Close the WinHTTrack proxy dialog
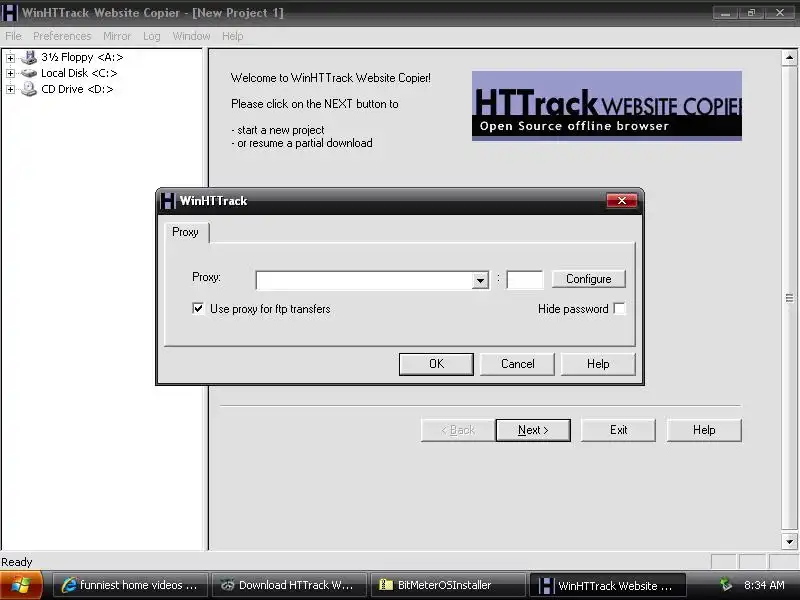This screenshot has height=600, width=800. (x=621, y=201)
